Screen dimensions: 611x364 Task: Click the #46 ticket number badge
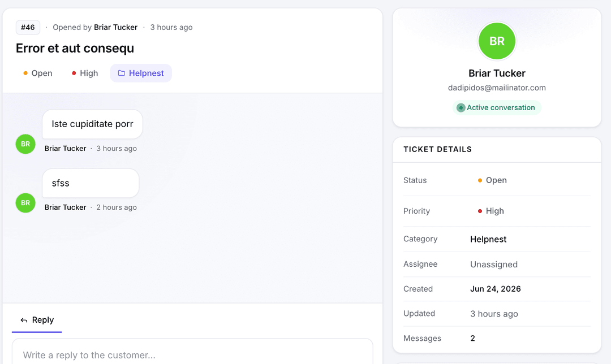pos(28,27)
